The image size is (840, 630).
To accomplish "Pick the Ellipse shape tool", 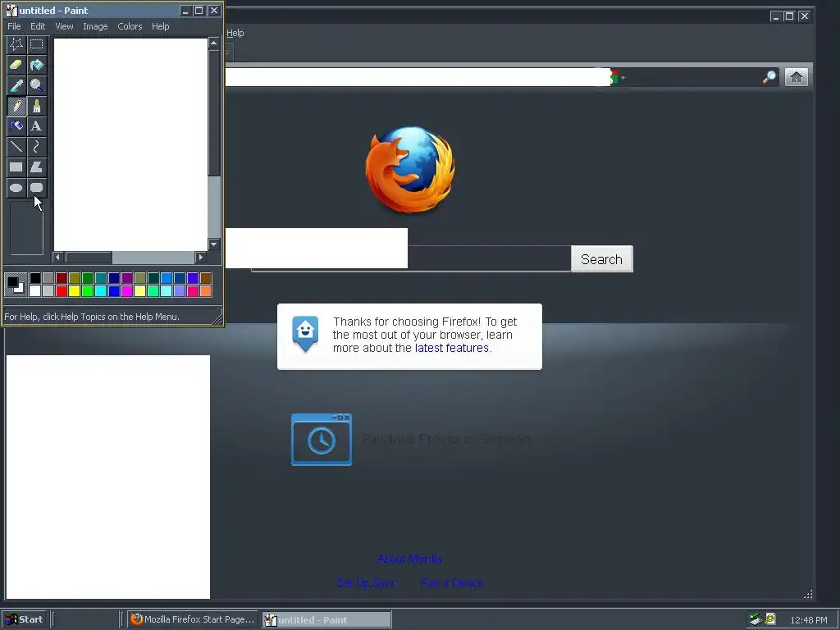I will (x=16, y=188).
